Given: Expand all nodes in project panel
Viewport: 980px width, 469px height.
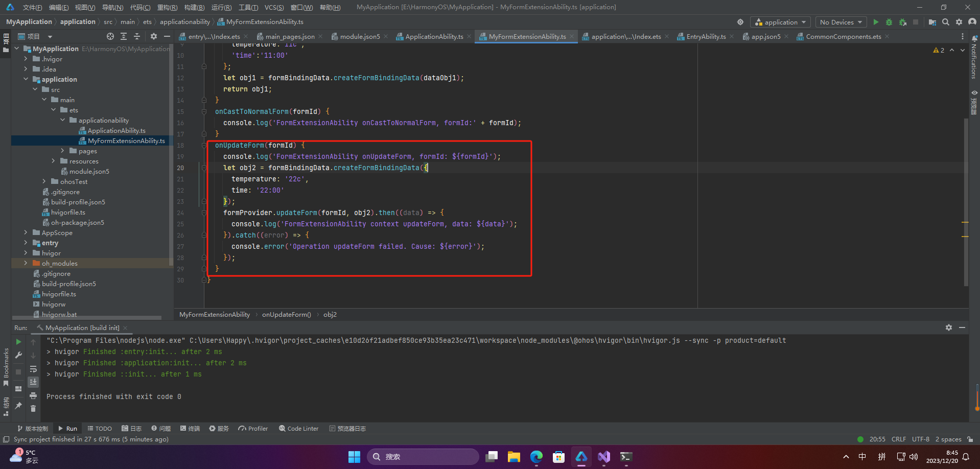Looking at the screenshot, I should 124,36.
